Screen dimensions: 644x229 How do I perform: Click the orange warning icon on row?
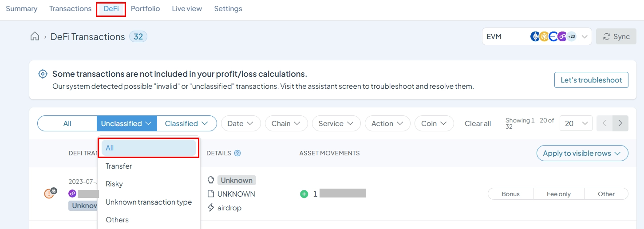coord(49,193)
